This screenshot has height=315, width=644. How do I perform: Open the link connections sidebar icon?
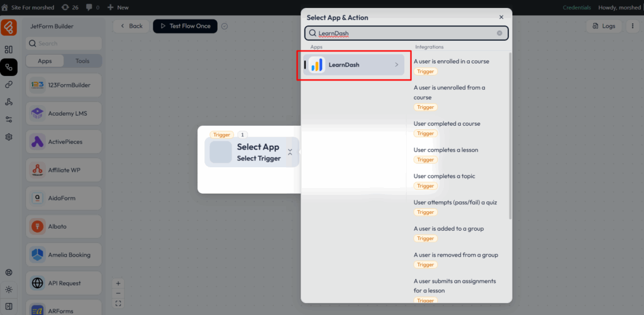9,84
